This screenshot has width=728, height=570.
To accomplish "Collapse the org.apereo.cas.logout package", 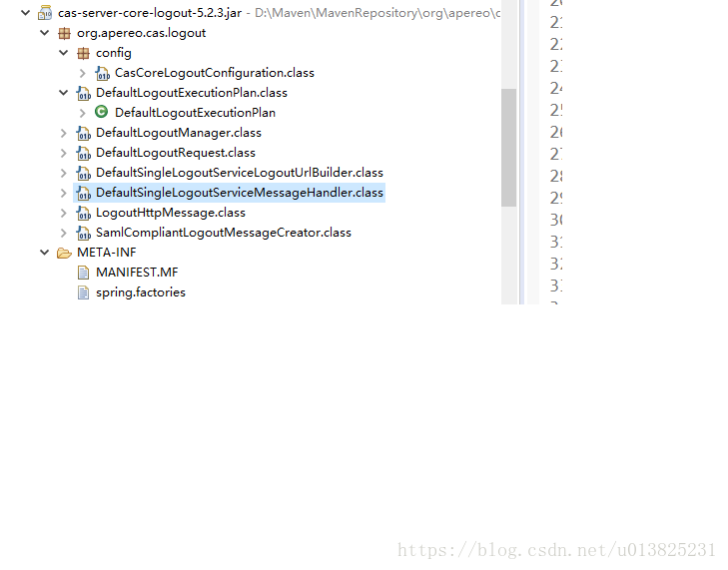I will 45,33.
